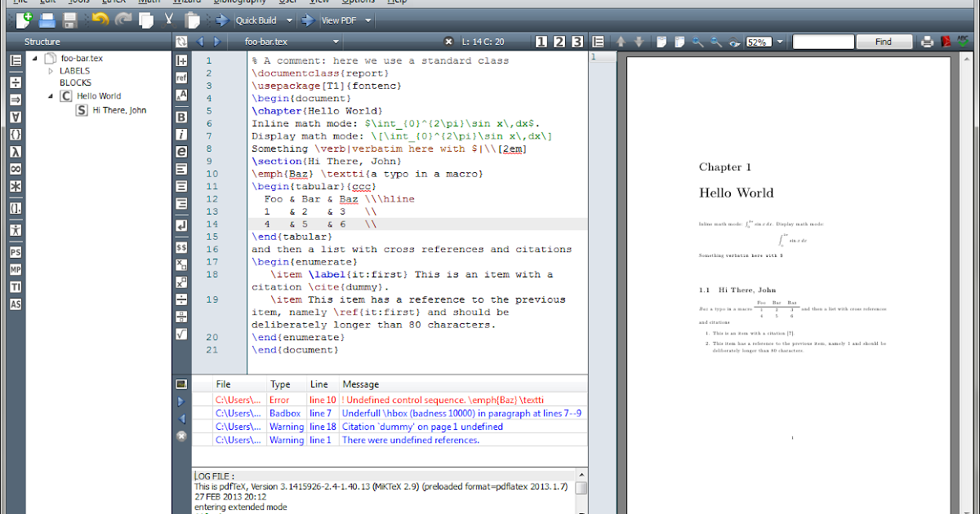
Task: Go to previous PDF page
Action: [620, 42]
